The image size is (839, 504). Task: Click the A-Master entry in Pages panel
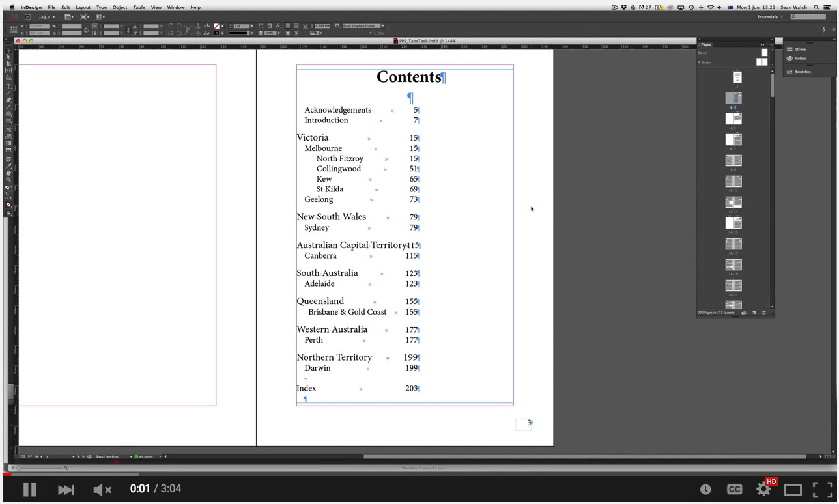click(x=705, y=62)
